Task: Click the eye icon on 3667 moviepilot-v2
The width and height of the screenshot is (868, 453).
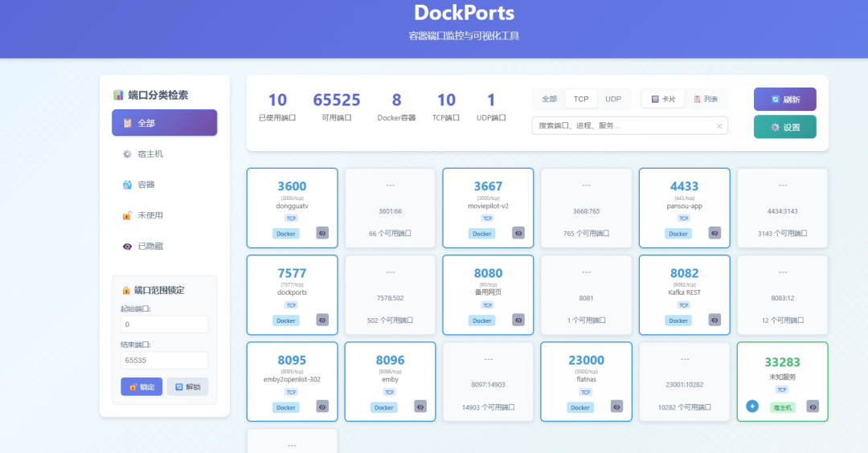Action: point(518,233)
